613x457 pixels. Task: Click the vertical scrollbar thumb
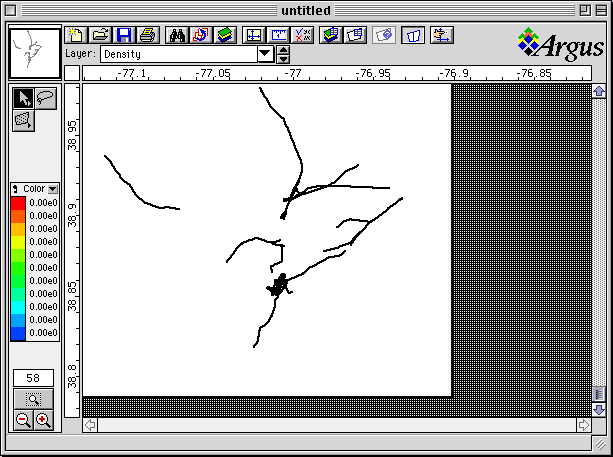pyautogui.click(x=599, y=393)
